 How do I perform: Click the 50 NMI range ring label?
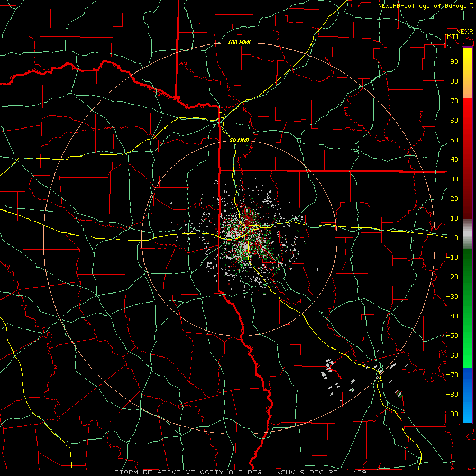coord(239,140)
